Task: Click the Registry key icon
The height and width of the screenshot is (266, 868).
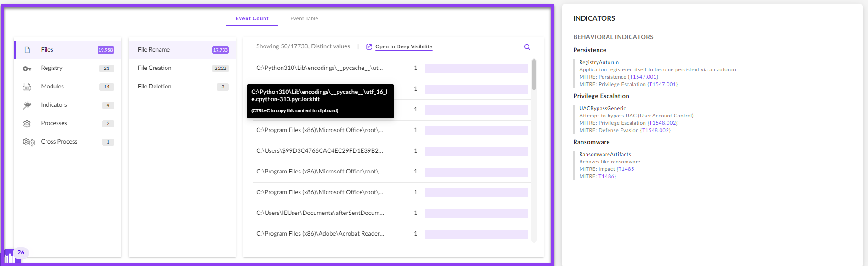Action: 27,69
